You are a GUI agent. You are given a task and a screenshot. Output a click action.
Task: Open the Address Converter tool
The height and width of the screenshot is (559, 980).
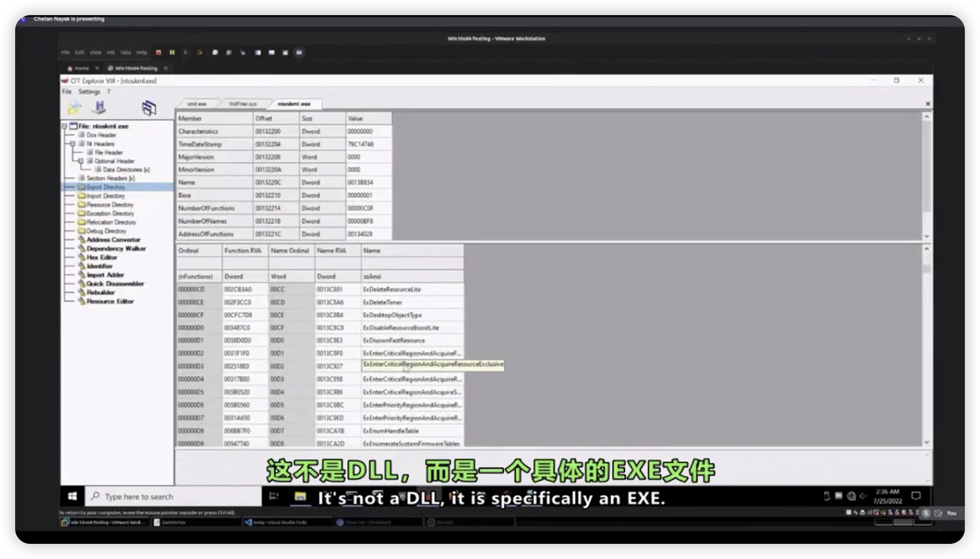click(x=113, y=240)
